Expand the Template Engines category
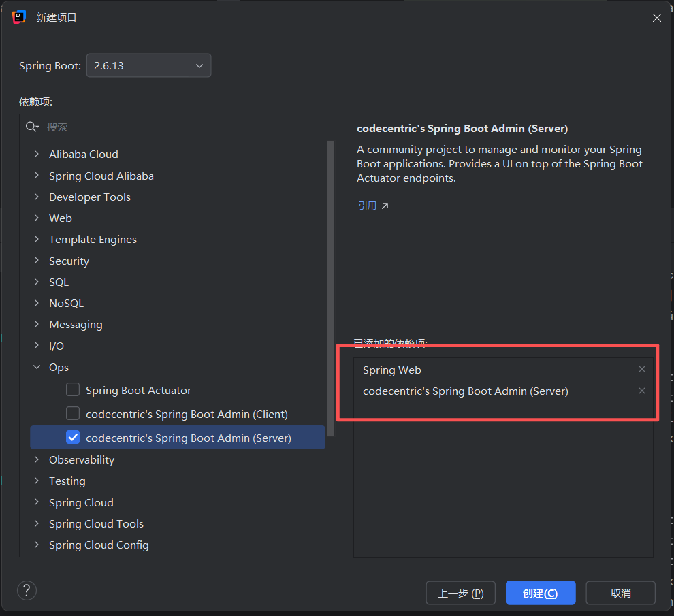The image size is (674, 616). coord(37,239)
